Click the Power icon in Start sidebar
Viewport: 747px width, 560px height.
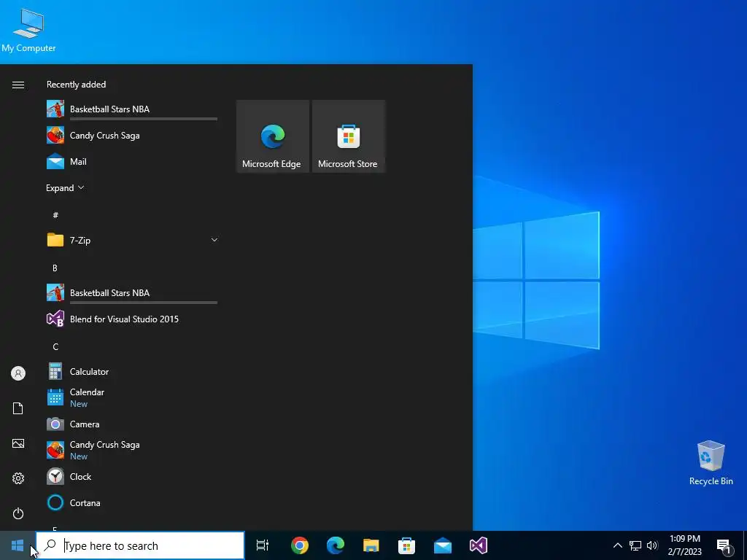click(18, 514)
